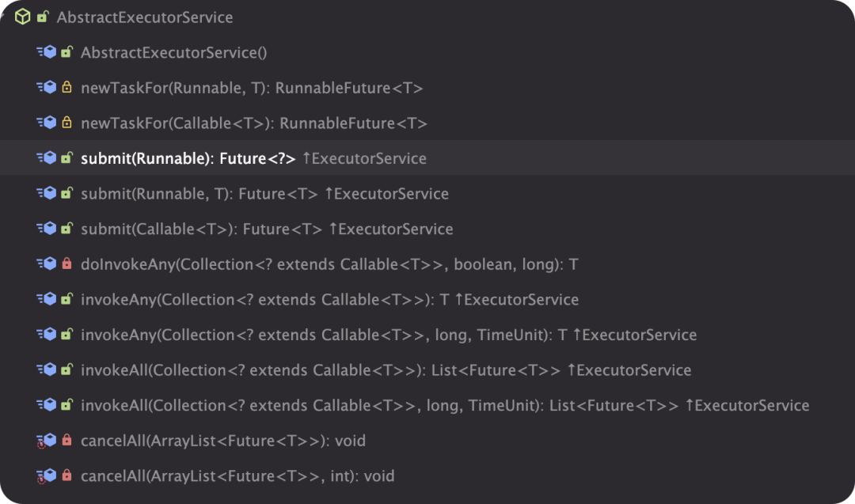Viewport: 855px width, 504px height.
Task: Click the green open lock beside the class name
Action: (41, 17)
